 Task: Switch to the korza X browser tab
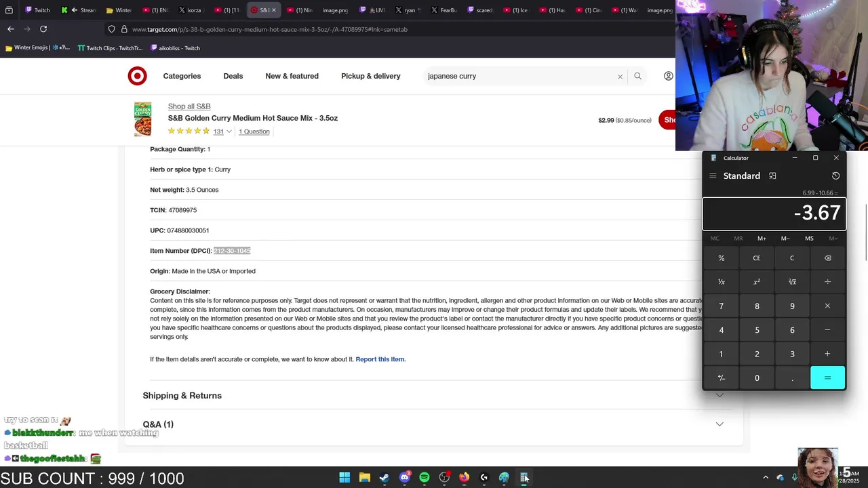click(x=192, y=10)
